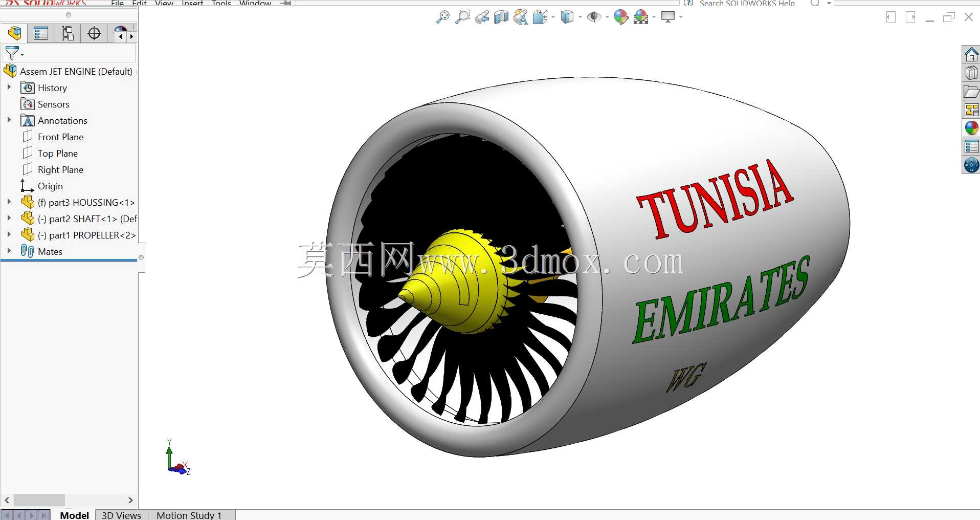
Task: Expand part2 SHAFT component
Action: point(9,219)
